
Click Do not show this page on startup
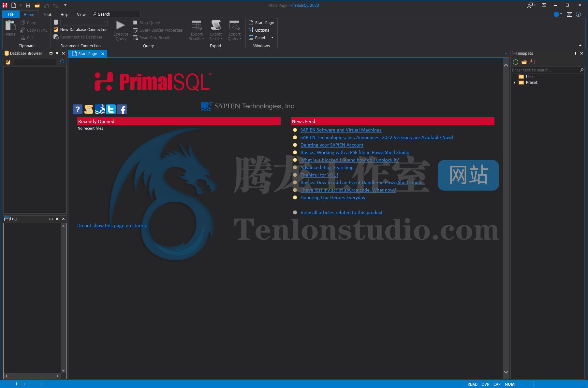click(x=112, y=225)
